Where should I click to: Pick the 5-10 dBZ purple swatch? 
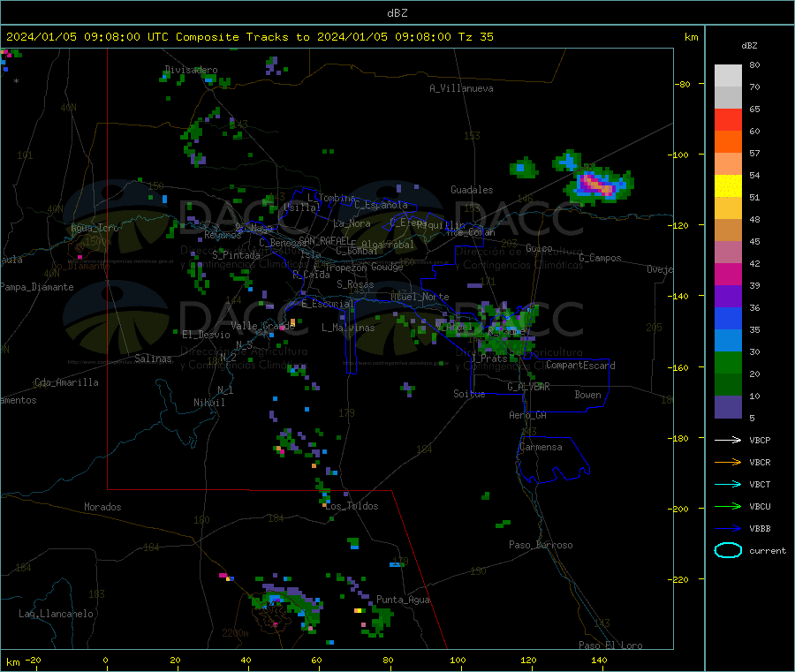[x=728, y=407]
